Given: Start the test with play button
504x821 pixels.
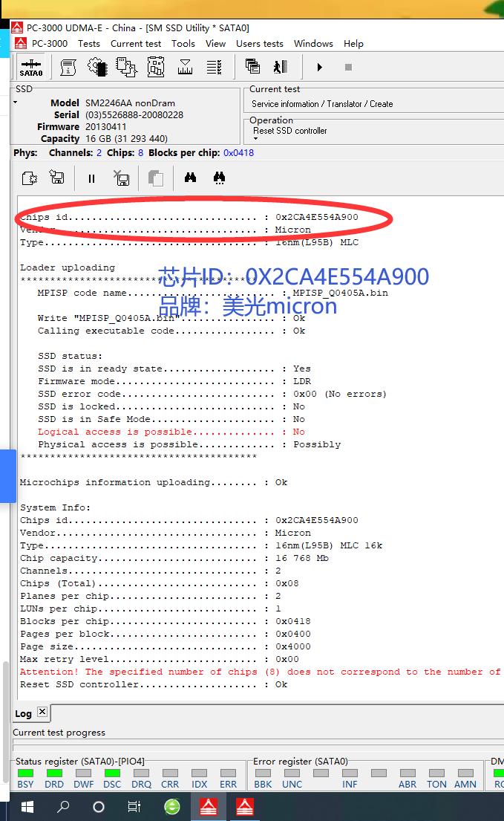Looking at the screenshot, I should 319,67.
